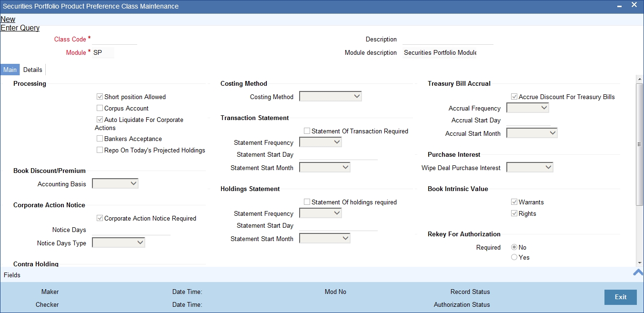Click the Checker label

(x=47, y=304)
